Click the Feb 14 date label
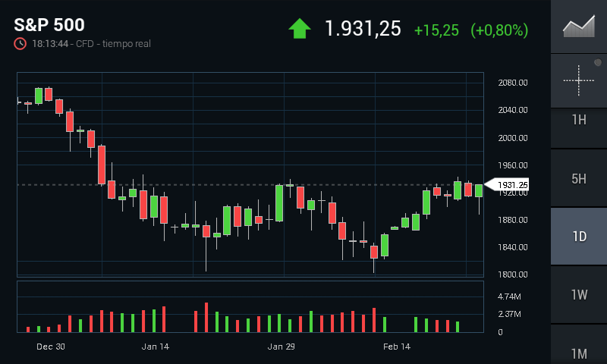The height and width of the screenshot is (364, 607). [397, 347]
